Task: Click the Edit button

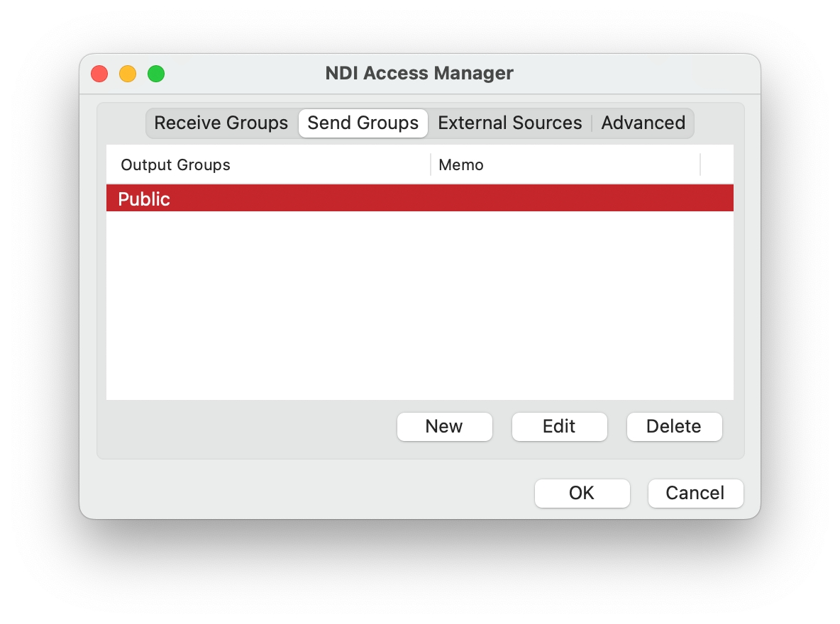Action: 559,426
